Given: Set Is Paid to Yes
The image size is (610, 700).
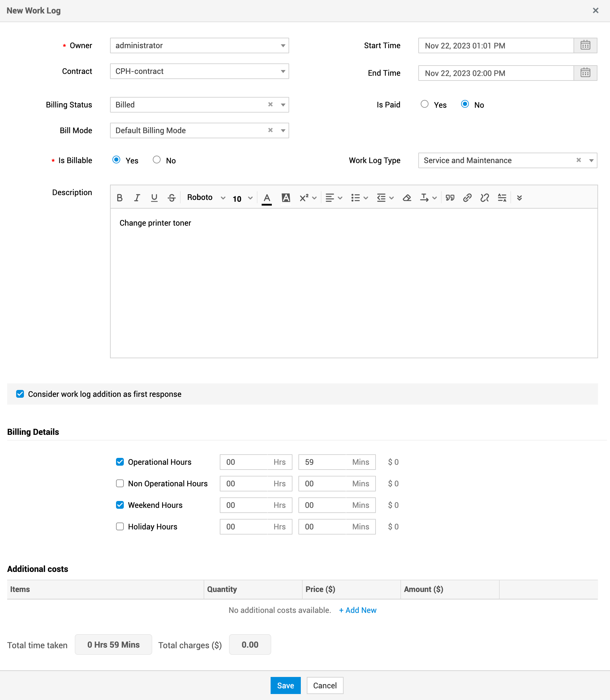Looking at the screenshot, I should [425, 104].
